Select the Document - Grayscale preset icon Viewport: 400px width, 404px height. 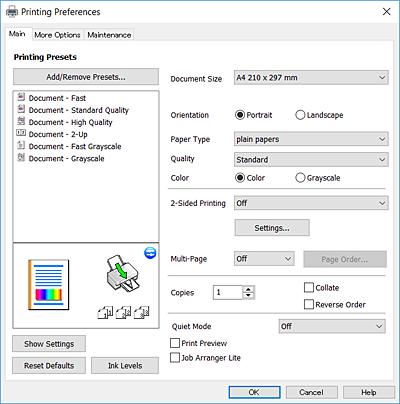coord(21,158)
